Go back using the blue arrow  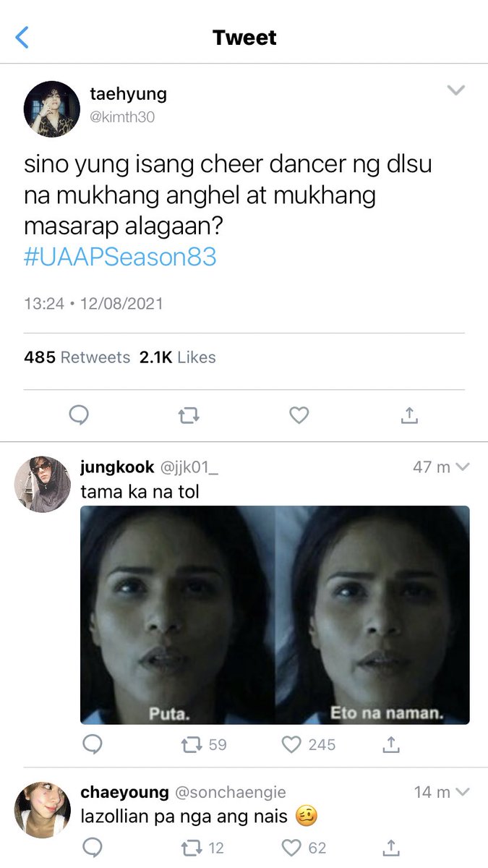pyautogui.click(x=22, y=37)
